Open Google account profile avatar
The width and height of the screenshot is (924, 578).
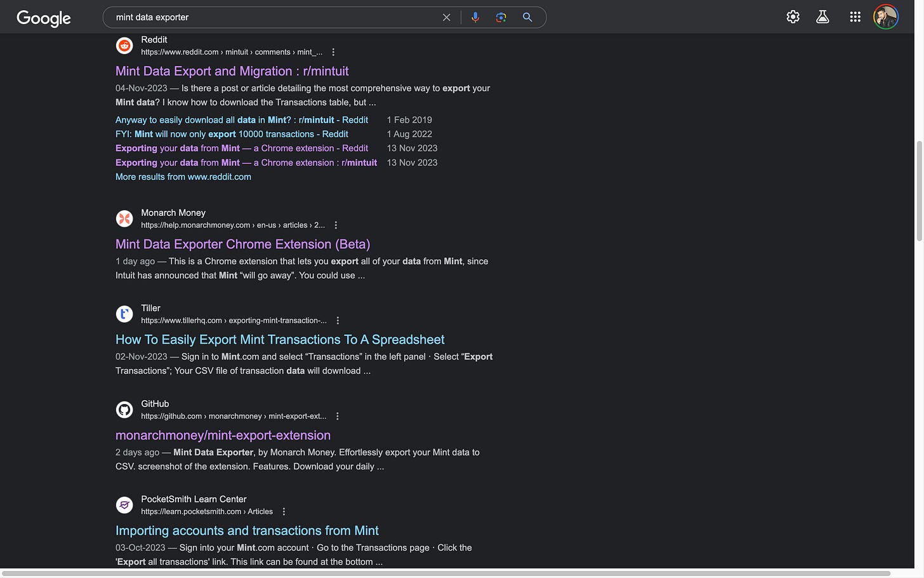pos(885,17)
